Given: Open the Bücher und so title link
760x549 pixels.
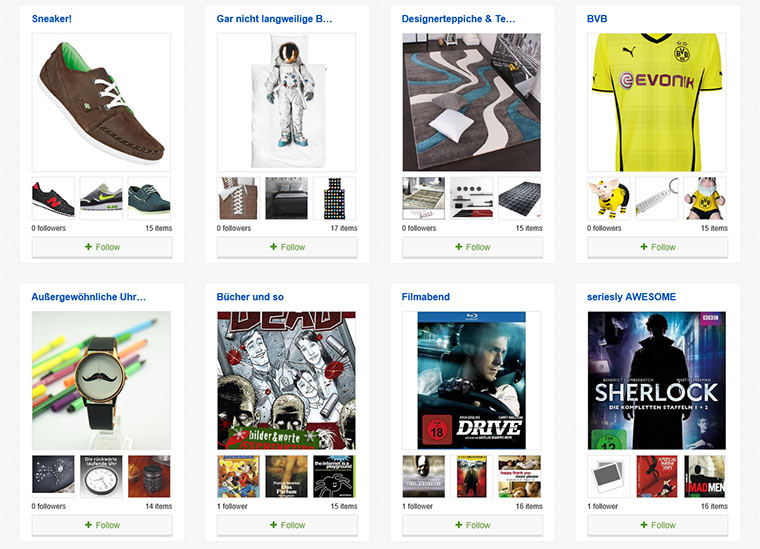Looking at the screenshot, I should point(250,297).
